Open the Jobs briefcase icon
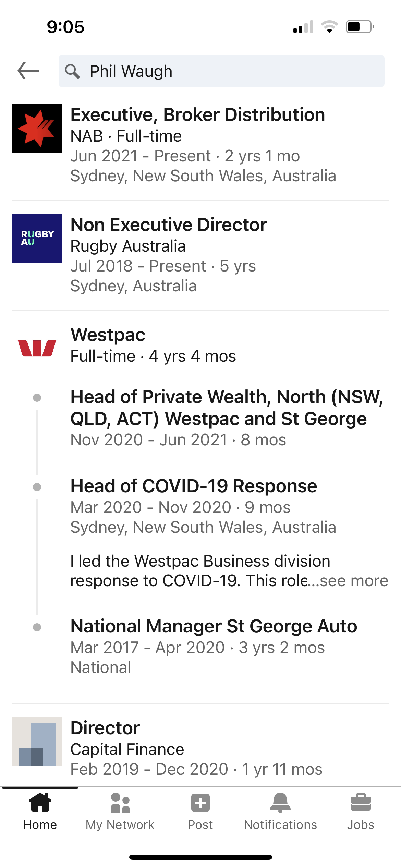Image resolution: width=401 pixels, height=868 pixels. pyautogui.click(x=361, y=803)
